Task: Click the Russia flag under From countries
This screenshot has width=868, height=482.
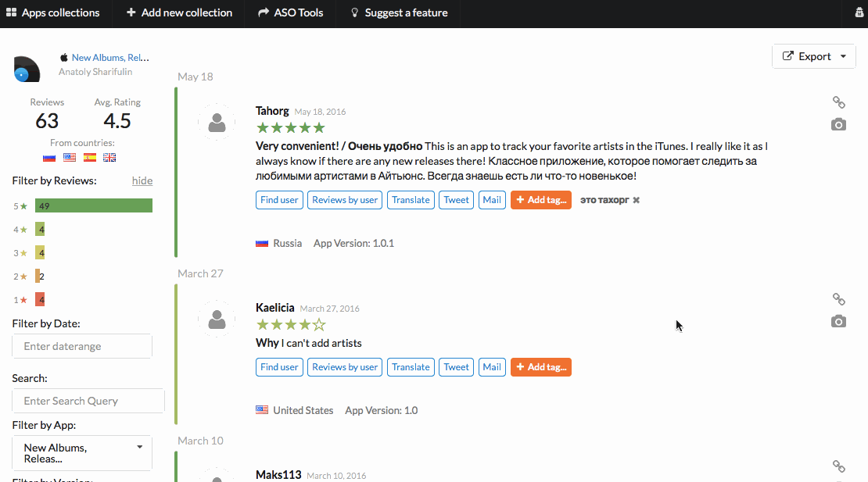Action: (49, 157)
